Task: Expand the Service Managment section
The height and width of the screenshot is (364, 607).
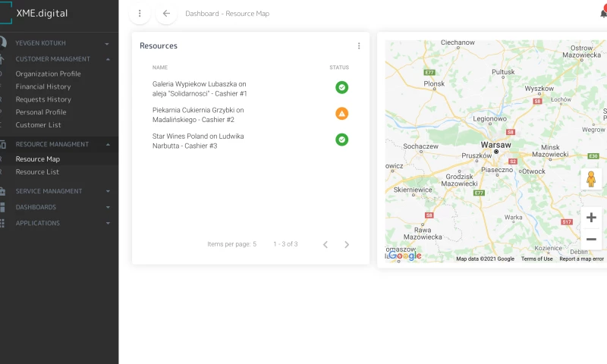Action: coord(108,192)
